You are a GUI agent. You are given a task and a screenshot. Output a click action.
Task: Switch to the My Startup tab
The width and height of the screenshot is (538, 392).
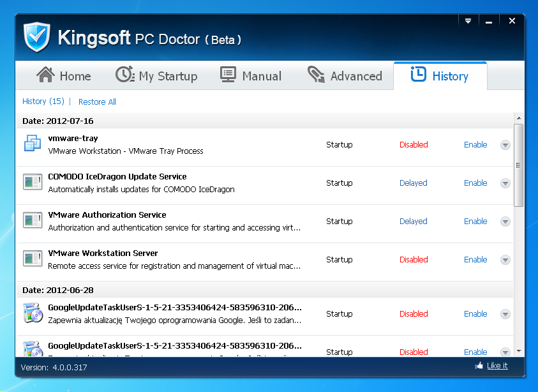click(156, 75)
